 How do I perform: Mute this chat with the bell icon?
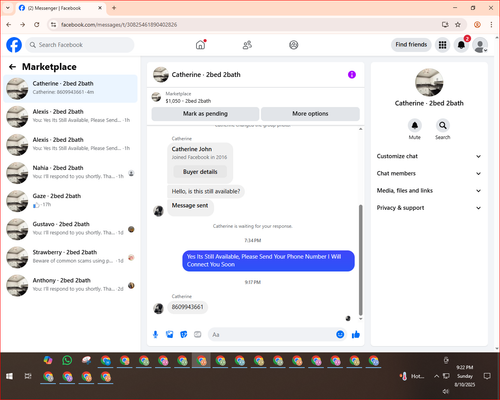pos(415,125)
